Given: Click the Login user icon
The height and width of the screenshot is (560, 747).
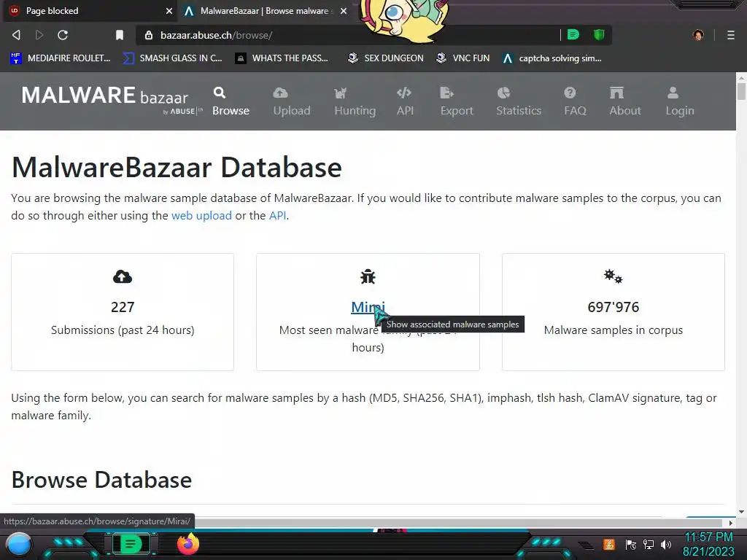Looking at the screenshot, I should 673,93.
